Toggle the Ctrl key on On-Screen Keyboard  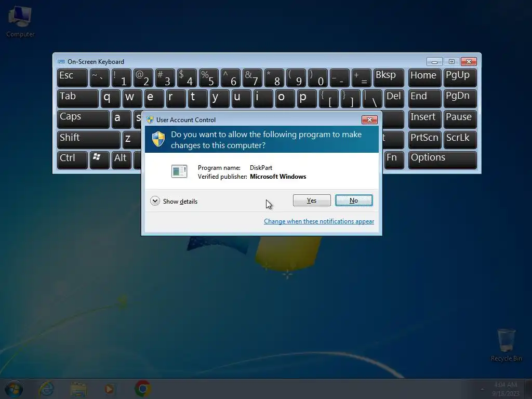tap(73, 160)
